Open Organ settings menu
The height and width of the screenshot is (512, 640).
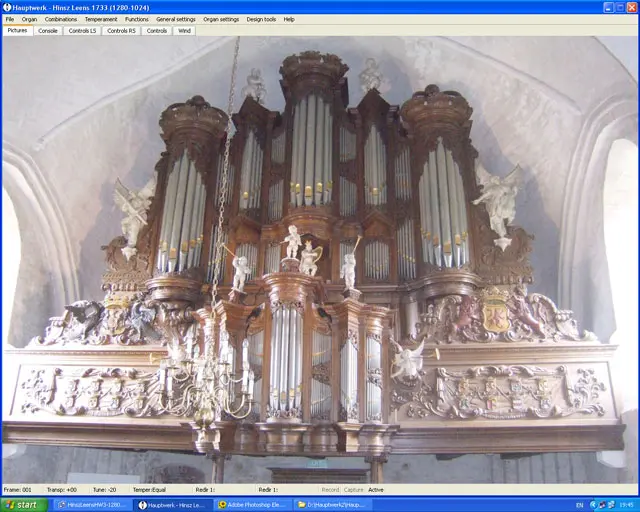pos(221,19)
